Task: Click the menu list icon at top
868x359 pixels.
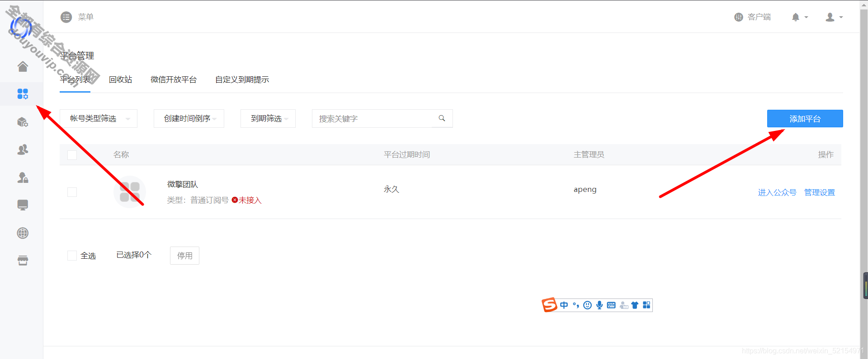Action: (66, 17)
